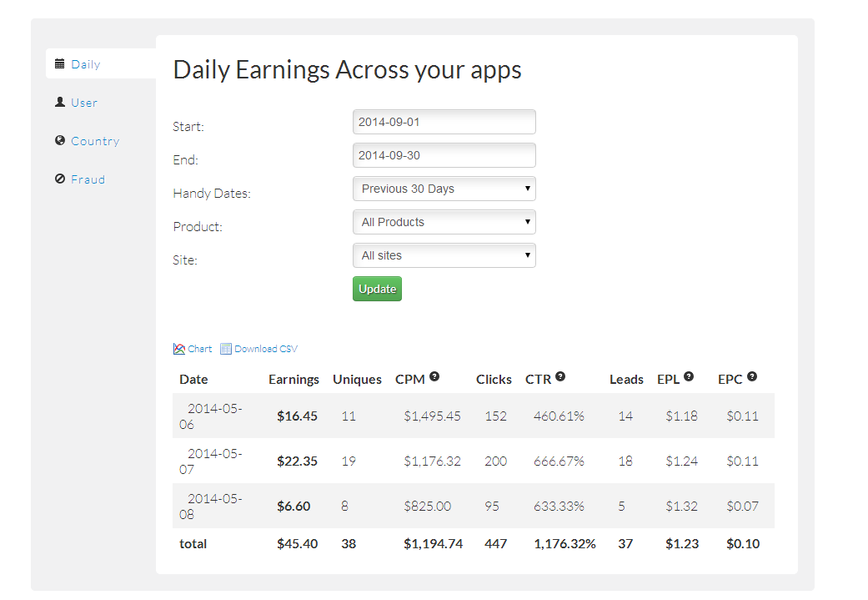Click the CSV spreadsheet icon

click(x=226, y=349)
